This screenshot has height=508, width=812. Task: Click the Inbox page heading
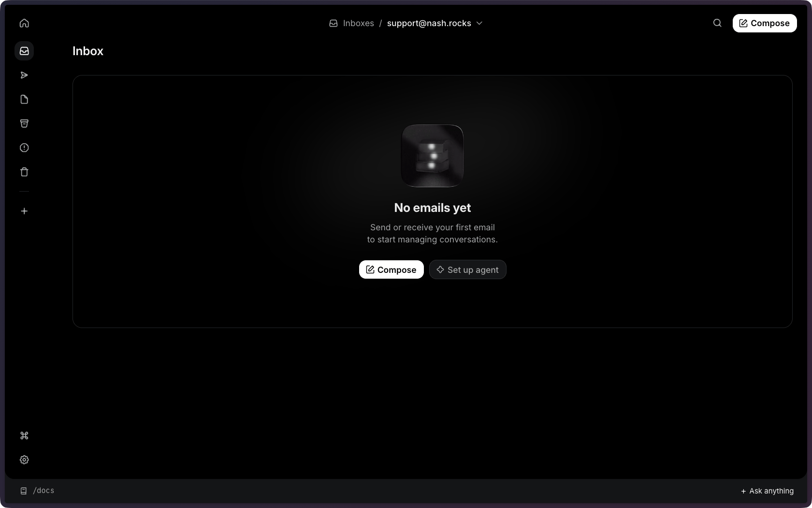pyautogui.click(x=88, y=51)
